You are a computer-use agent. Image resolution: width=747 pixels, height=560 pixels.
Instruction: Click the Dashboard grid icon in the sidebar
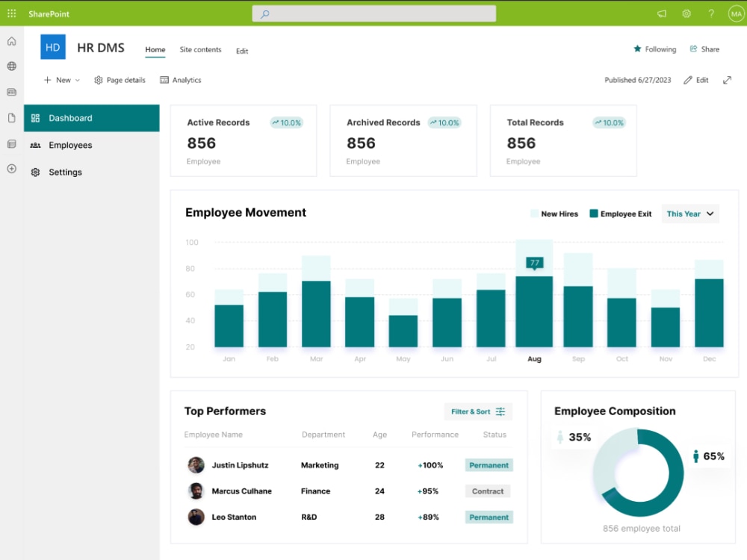point(35,118)
